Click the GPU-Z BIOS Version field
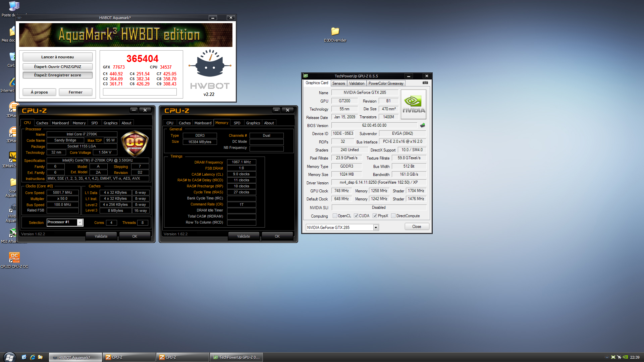Image resolution: width=644 pixels, height=362 pixels. (374, 125)
